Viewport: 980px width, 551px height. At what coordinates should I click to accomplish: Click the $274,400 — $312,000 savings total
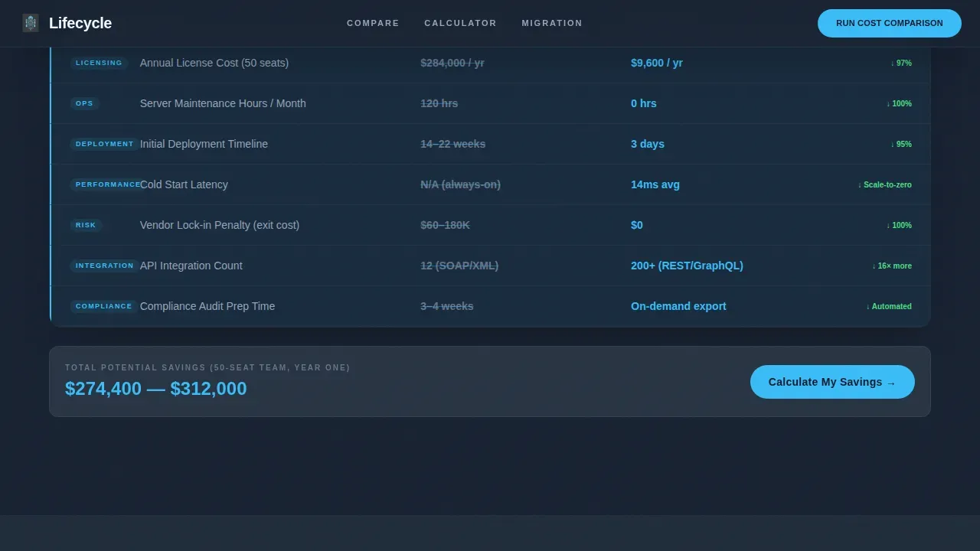[156, 389]
